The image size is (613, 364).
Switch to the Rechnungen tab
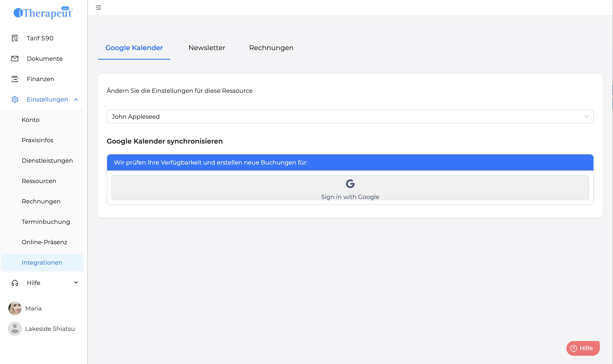click(x=271, y=48)
